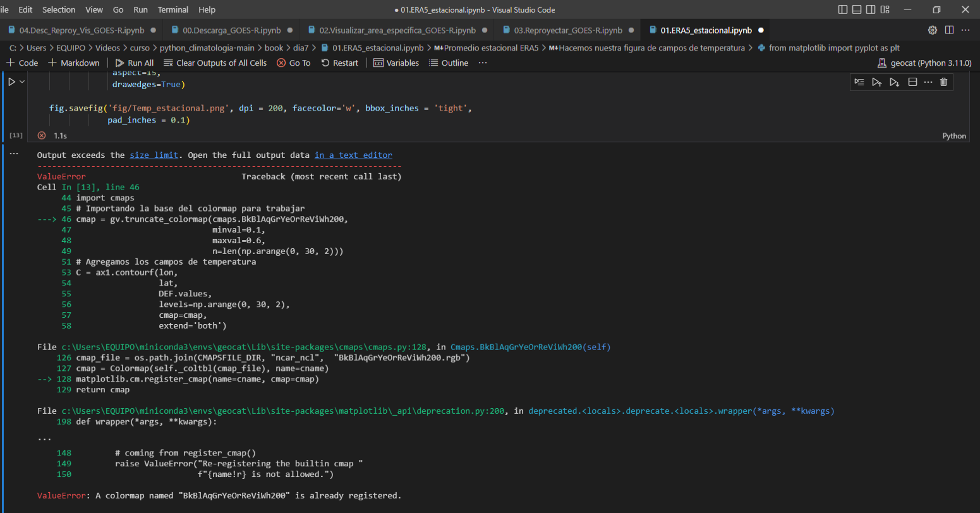Image resolution: width=980 pixels, height=513 pixels.
Task: Select the 01.ERA5_estacional.ipynb tab
Action: [706, 30]
